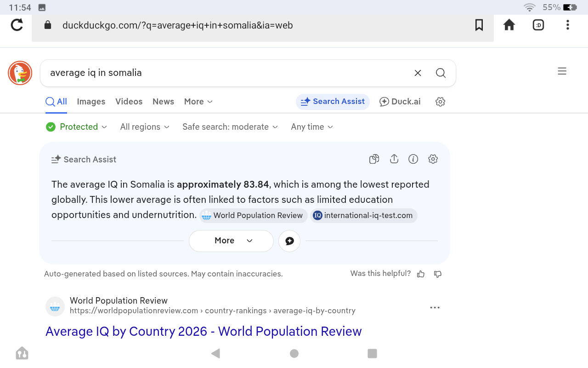Continue answer in chat bubble button
This screenshot has width=588, height=368.
(x=289, y=241)
